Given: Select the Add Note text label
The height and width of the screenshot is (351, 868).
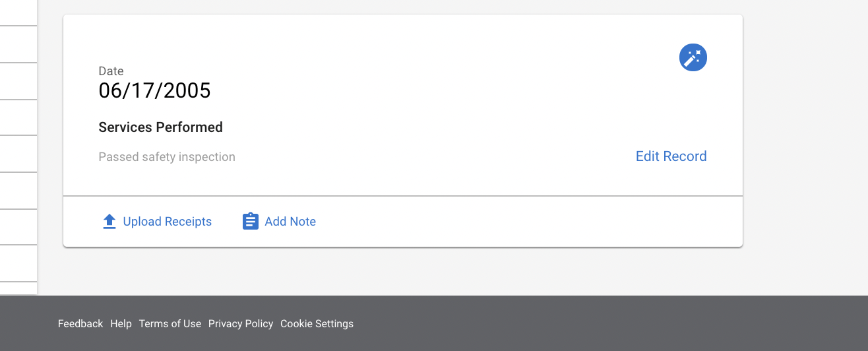Looking at the screenshot, I should tap(290, 222).
